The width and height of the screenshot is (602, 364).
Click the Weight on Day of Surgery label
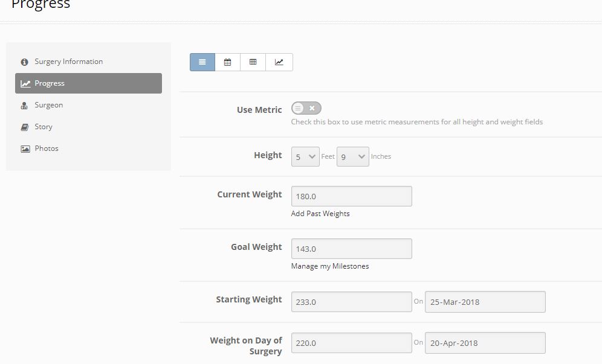[246, 346]
